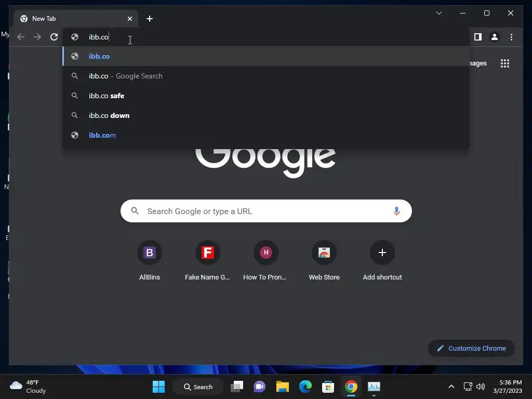
Task: Click the Add shortcut plus icon
Action: [x=382, y=252]
